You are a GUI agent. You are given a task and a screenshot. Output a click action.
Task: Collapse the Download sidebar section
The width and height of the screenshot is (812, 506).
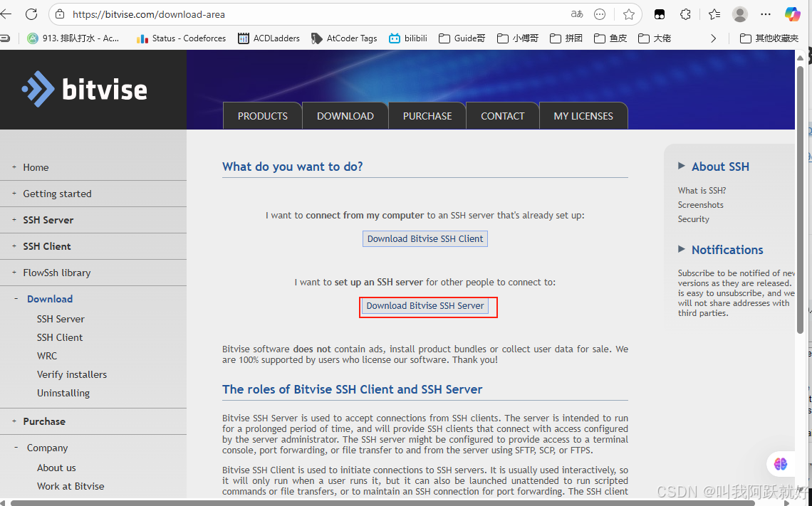(49, 299)
